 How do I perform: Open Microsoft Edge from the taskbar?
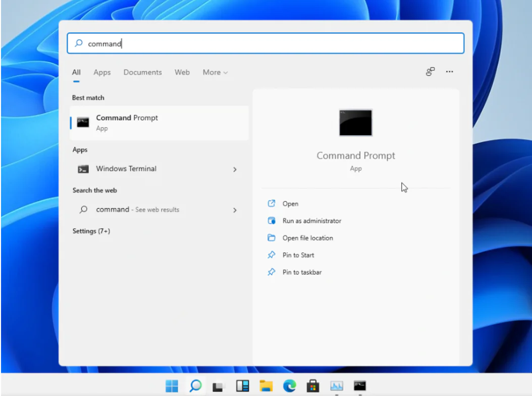[x=288, y=385]
